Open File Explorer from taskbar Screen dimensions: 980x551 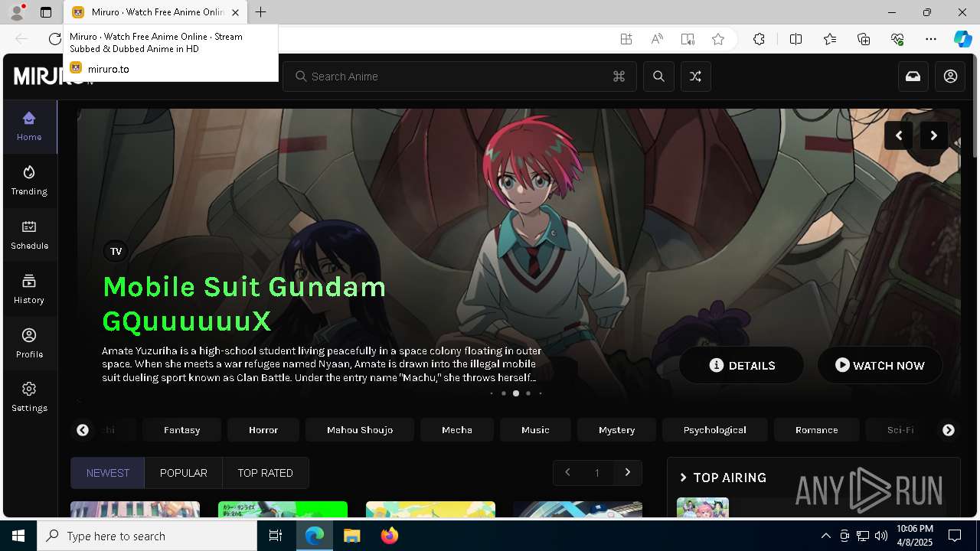tap(351, 536)
